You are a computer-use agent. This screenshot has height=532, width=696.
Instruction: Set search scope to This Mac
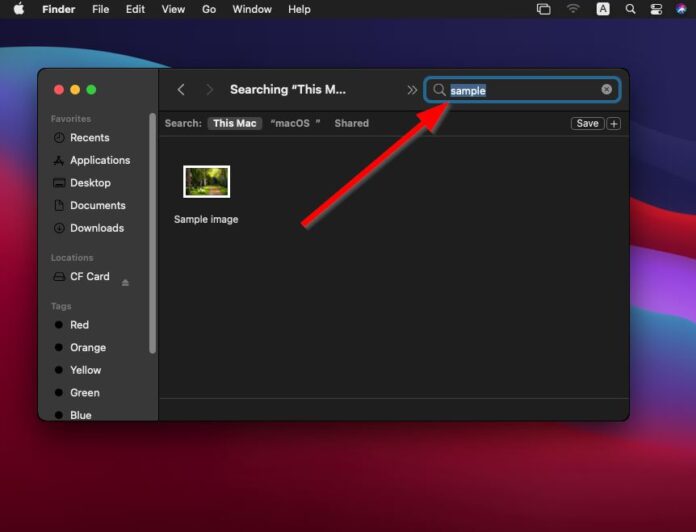click(234, 123)
